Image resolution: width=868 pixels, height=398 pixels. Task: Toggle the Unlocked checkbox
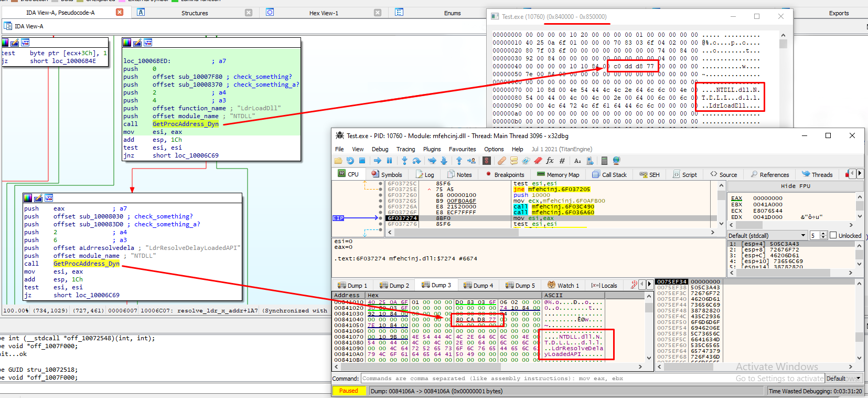click(833, 235)
